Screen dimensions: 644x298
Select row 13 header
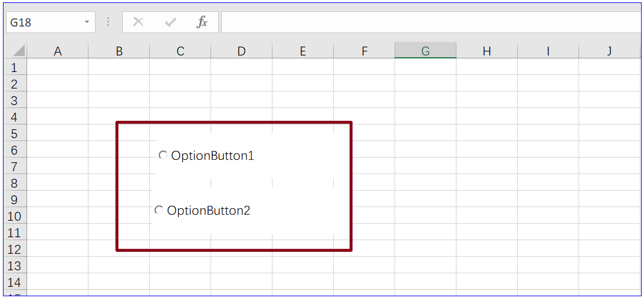[15, 266]
